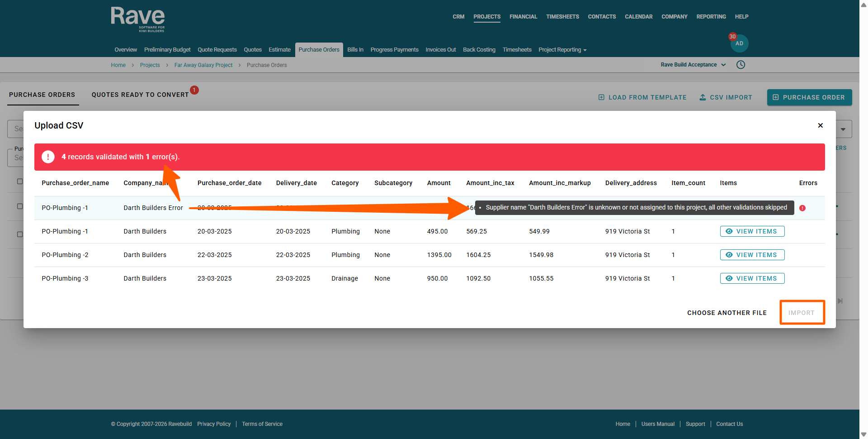The height and width of the screenshot is (439, 868).
Task: View items for PO-Plumbing -2
Action: 752,255
